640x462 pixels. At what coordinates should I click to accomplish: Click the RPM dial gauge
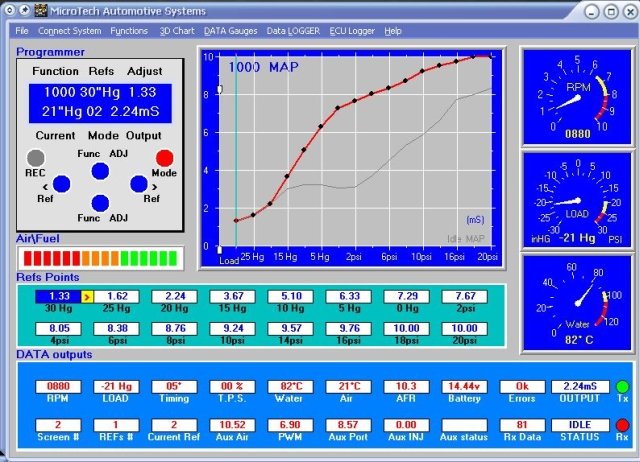(x=577, y=97)
